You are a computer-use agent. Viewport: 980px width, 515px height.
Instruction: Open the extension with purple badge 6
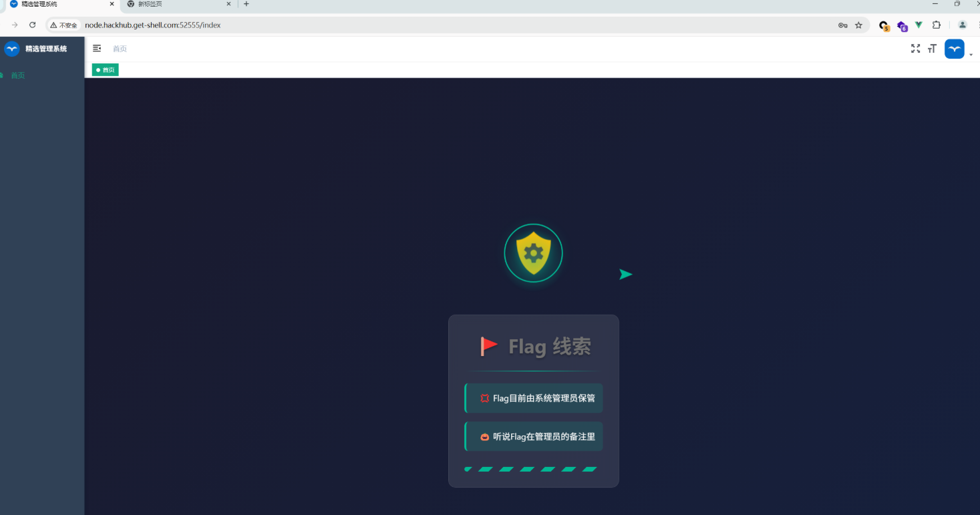point(902,26)
